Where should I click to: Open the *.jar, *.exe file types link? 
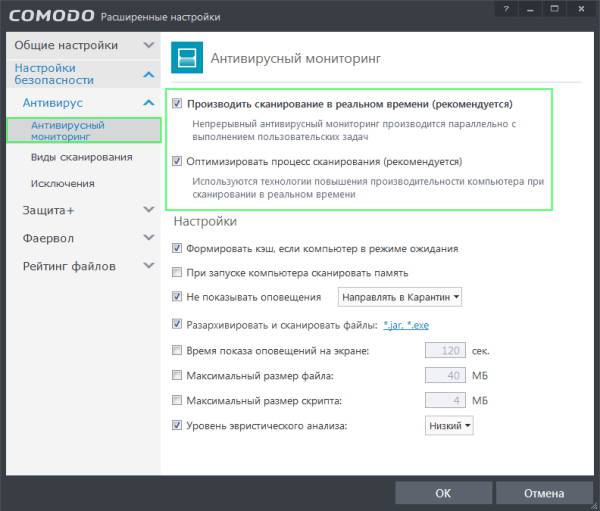click(406, 325)
